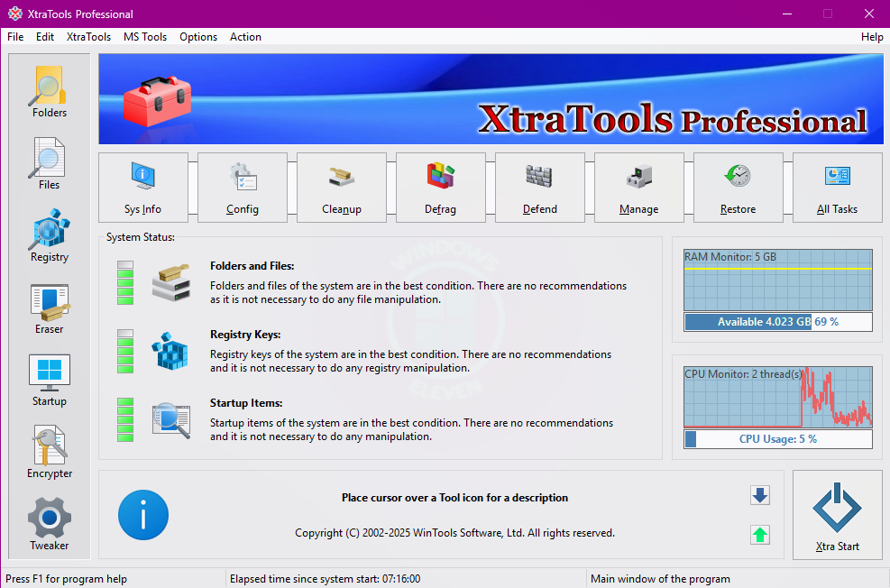The image size is (890, 588).
Task: Click the 'Registry Keys:' heading
Action: [245, 335]
